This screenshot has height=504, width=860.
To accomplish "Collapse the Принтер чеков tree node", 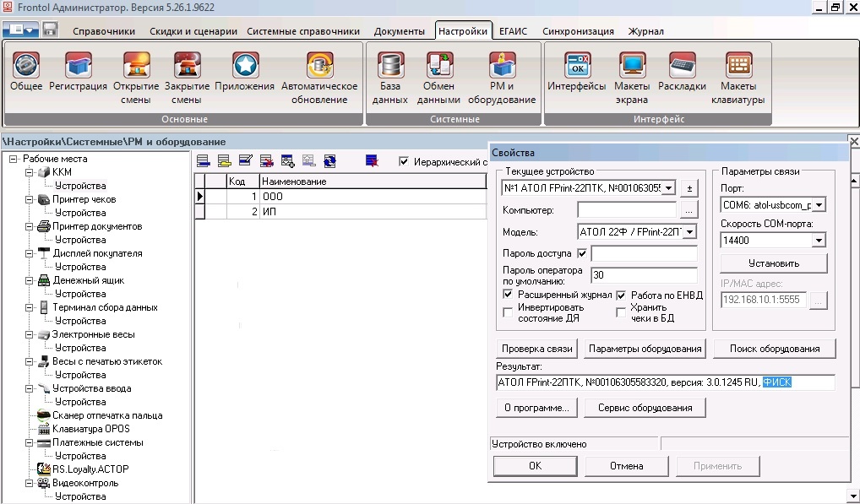I will click(29, 199).
